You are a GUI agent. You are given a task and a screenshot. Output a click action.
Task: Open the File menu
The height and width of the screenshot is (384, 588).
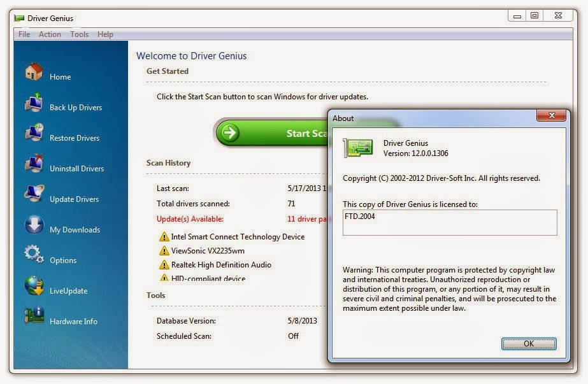tap(24, 34)
